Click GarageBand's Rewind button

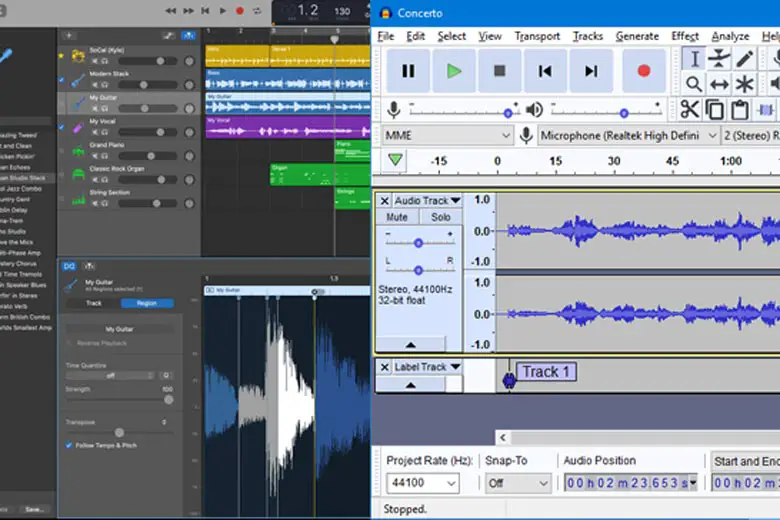(171, 10)
